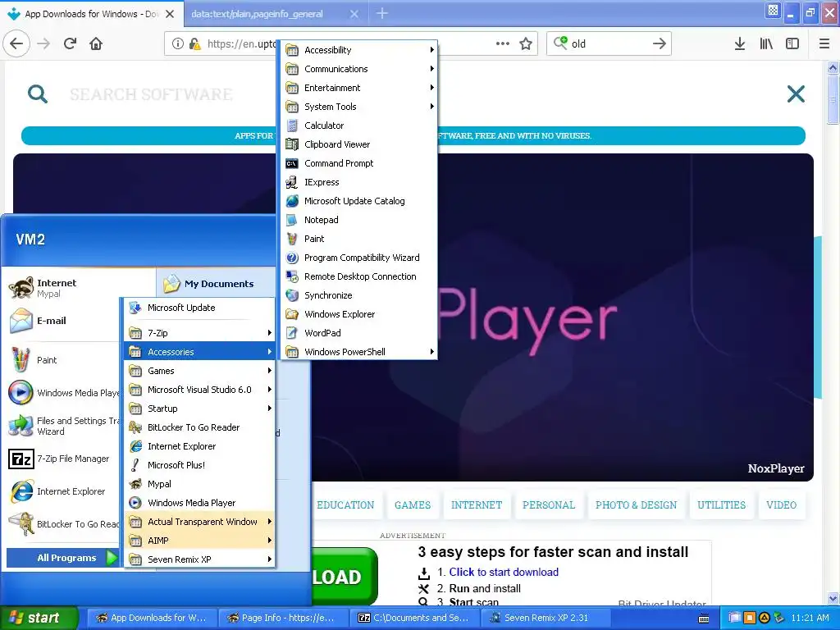Open AIMP program folder
The image size is (840, 630).
tap(200, 541)
